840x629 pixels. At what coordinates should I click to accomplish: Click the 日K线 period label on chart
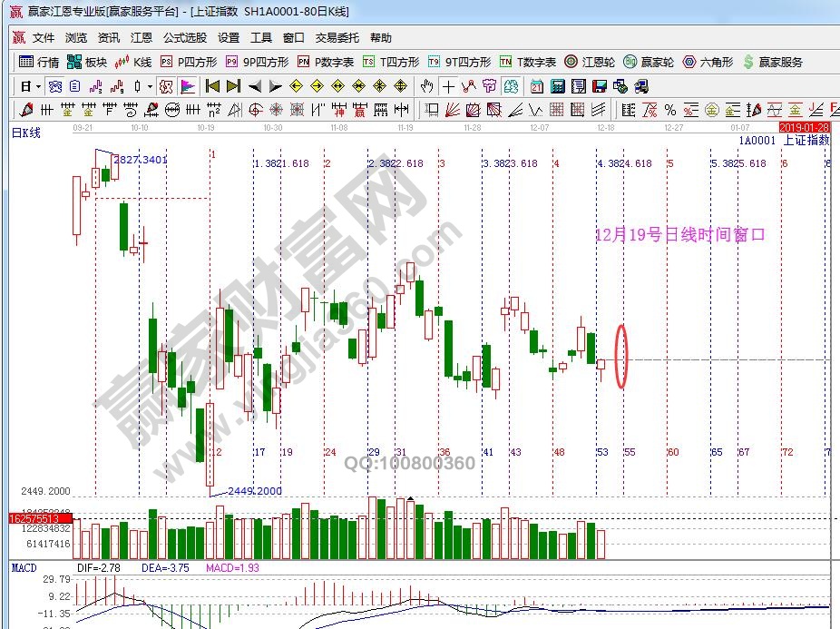coord(26,133)
